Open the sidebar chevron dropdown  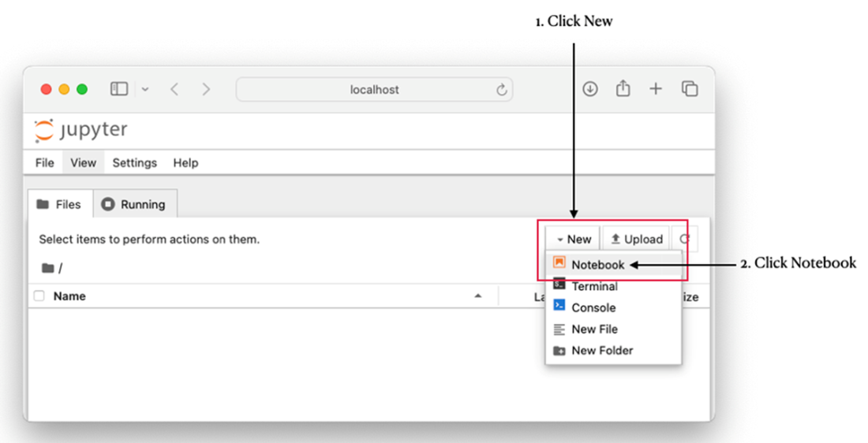(x=145, y=90)
